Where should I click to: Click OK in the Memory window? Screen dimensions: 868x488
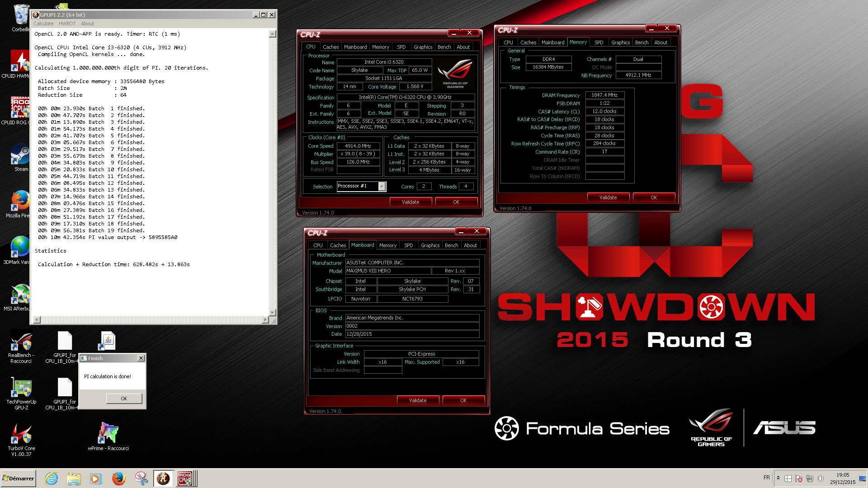[x=654, y=197]
